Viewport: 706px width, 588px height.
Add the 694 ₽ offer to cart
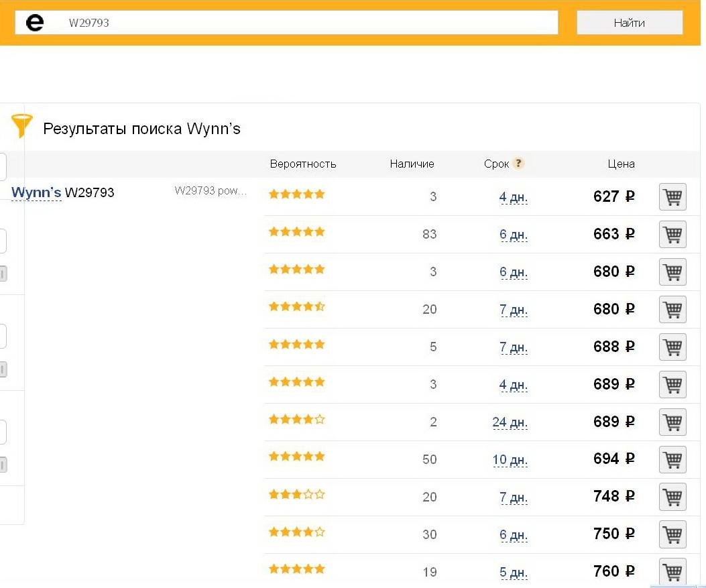(672, 459)
